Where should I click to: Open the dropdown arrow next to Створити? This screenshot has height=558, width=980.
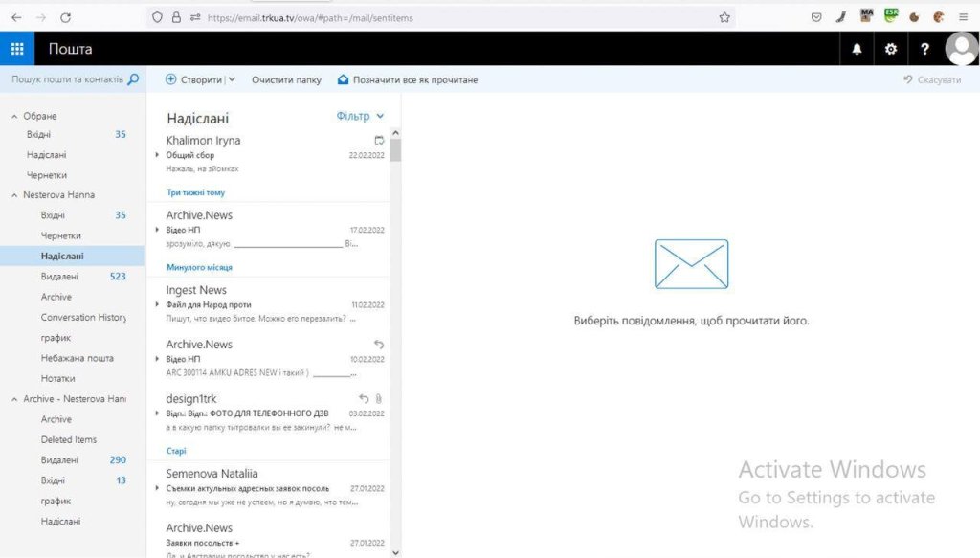[232, 80]
